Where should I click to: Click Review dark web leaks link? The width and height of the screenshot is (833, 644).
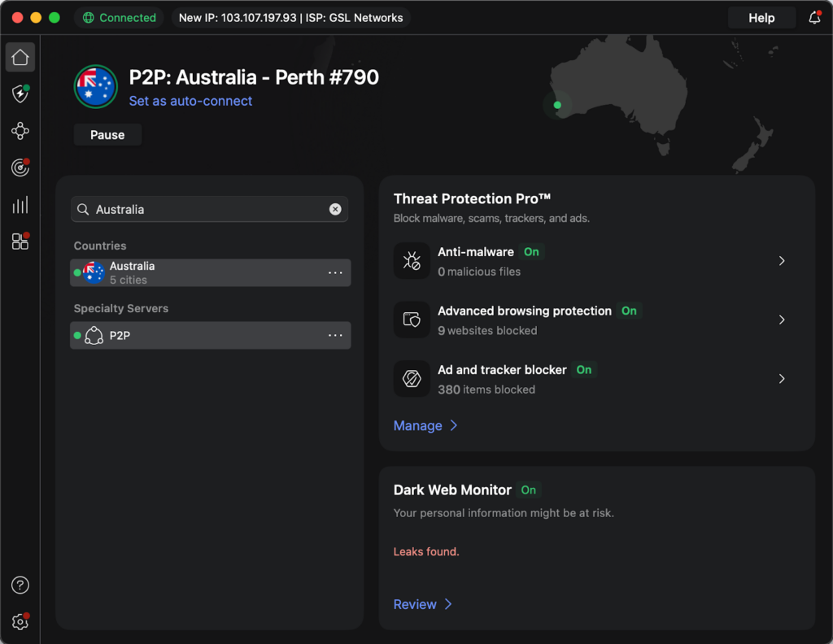422,604
